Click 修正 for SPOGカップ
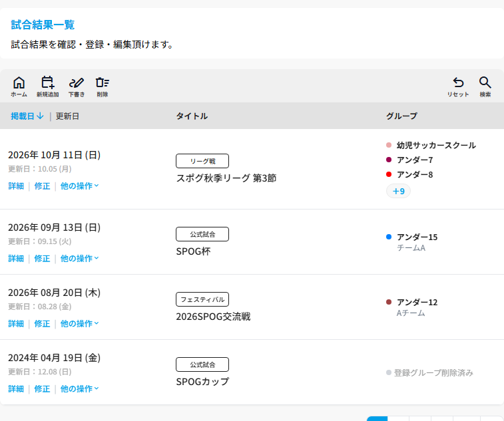Viewport: 504px width, 421px height. pos(42,389)
